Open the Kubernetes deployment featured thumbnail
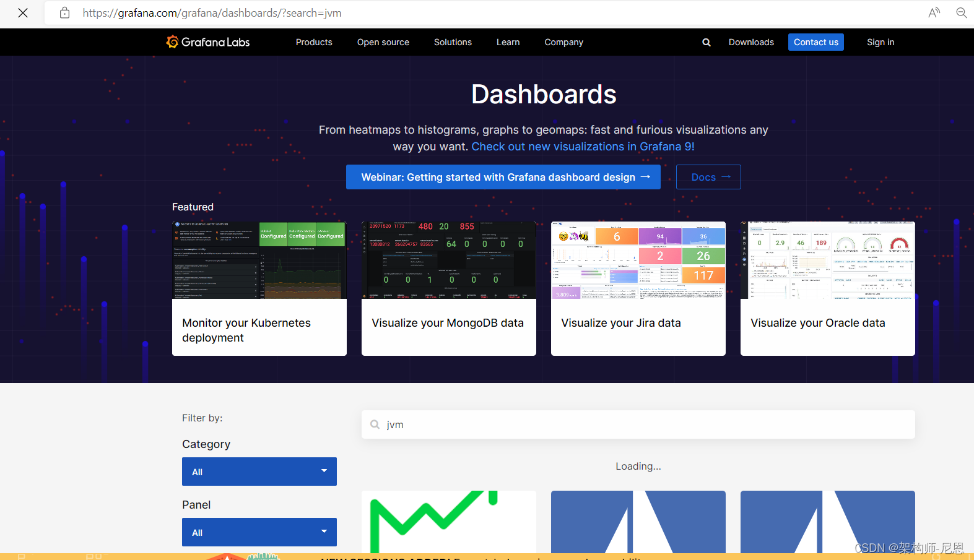This screenshot has width=974, height=560. (259, 261)
